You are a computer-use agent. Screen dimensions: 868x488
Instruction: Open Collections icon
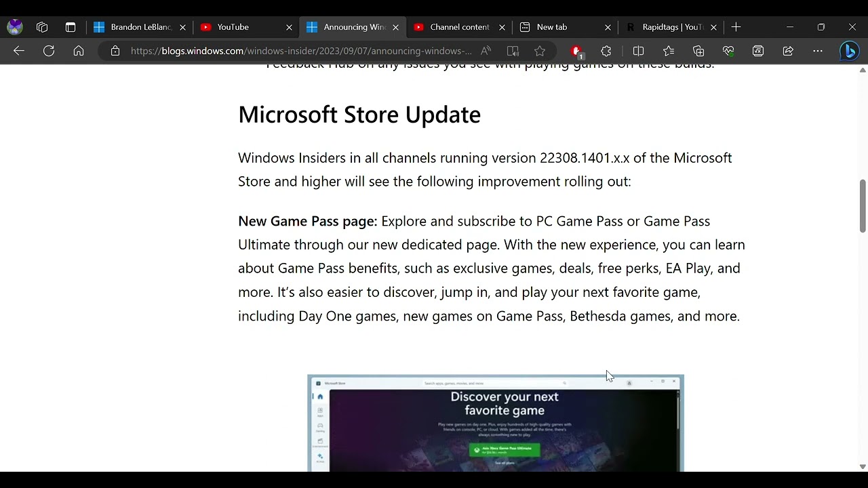[698, 51]
